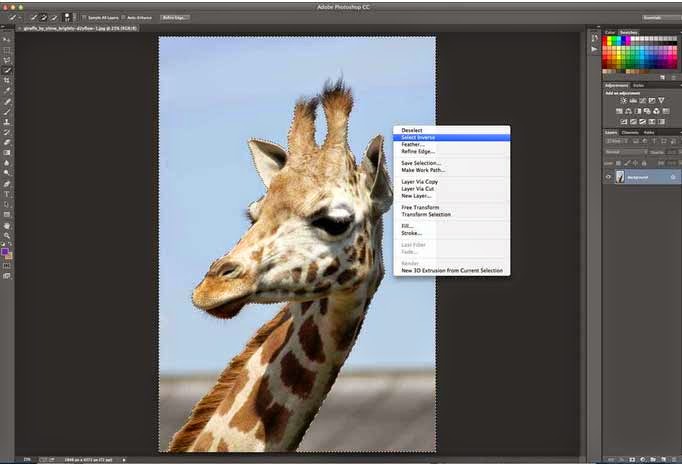This screenshot has width=682, height=464.
Task: Open the layer blend mode dropdown
Action: (x=626, y=152)
